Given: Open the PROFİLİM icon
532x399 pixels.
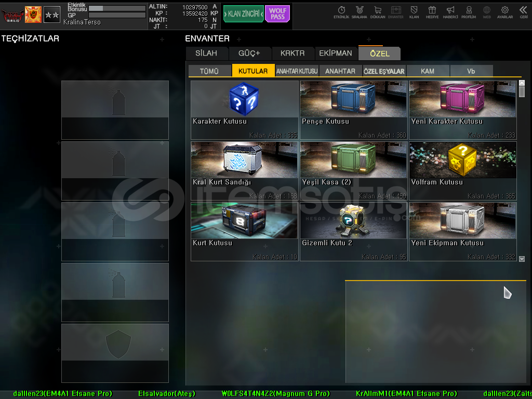Looking at the screenshot, I should pyautogui.click(x=469, y=12).
